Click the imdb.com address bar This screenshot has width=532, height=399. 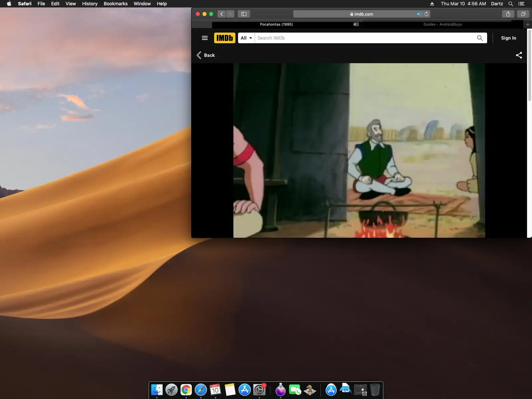tap(362, 14)
